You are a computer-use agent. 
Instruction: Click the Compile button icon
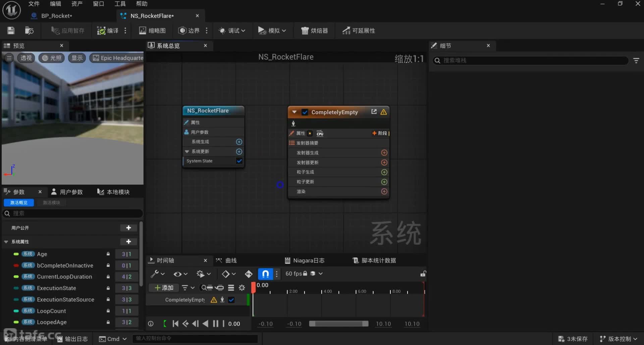(101, 31)
